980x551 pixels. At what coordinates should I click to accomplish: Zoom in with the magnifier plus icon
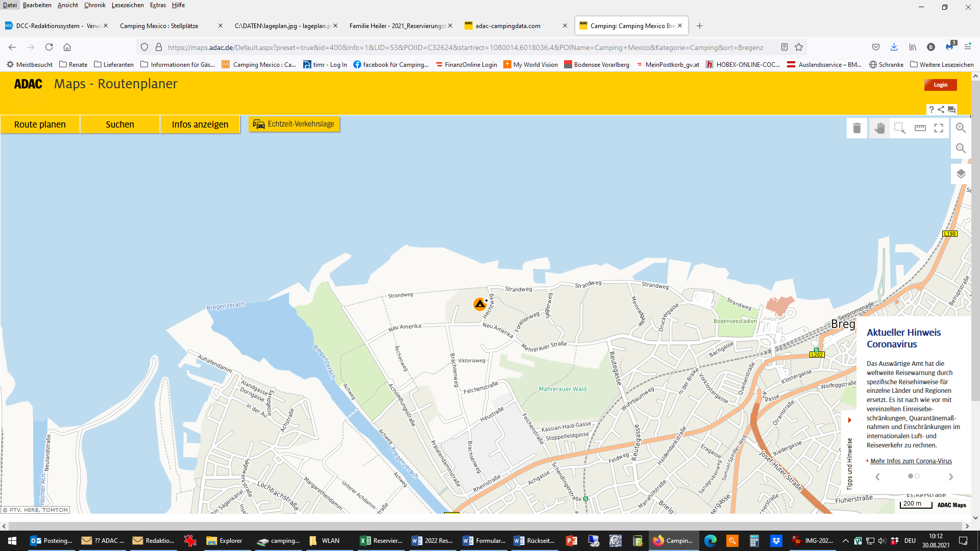click(x=961, y=128)
